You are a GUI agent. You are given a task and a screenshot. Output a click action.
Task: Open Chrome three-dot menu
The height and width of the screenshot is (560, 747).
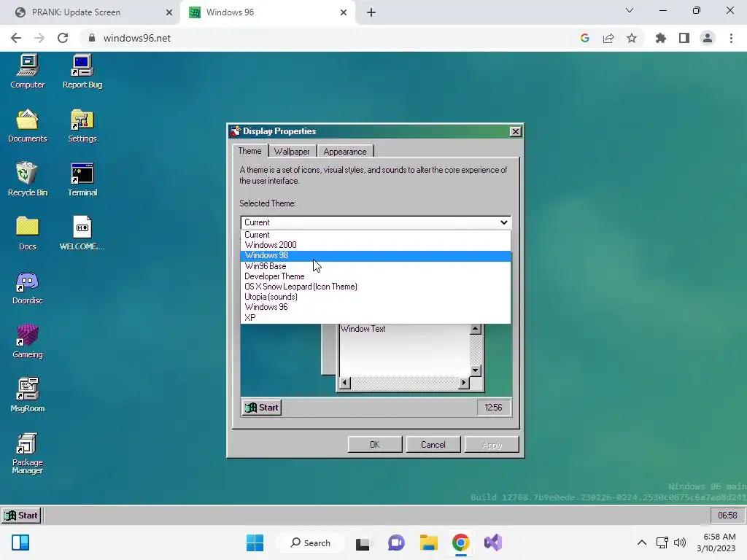coord(731,38)
